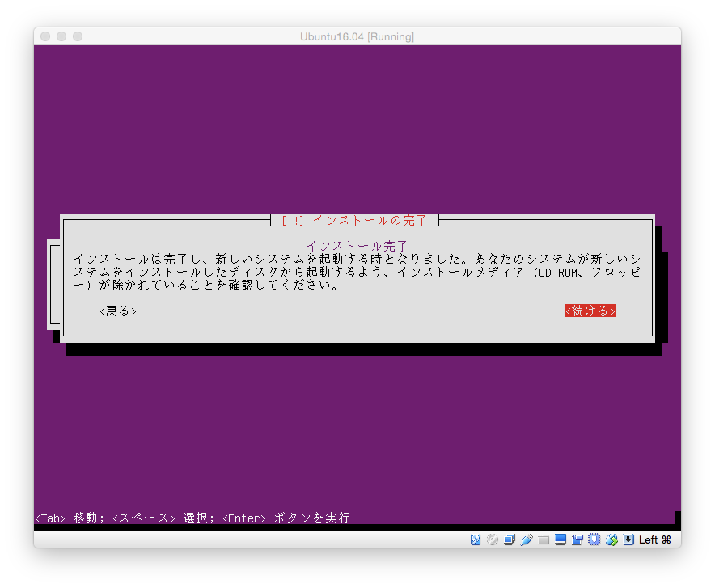Minimize the Ubuntu16.04 VM window

tap(61, 36)
